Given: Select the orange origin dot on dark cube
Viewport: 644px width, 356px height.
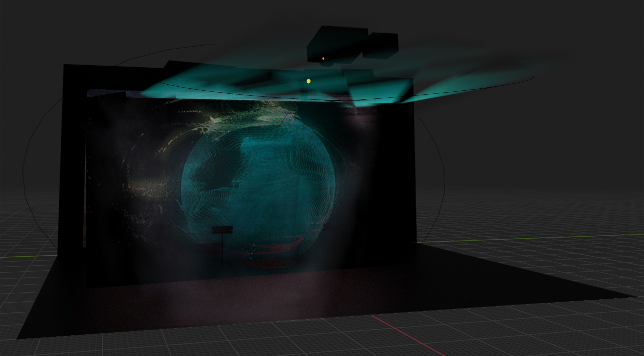Looking at the screenshot, I should (x=323, y=59).
